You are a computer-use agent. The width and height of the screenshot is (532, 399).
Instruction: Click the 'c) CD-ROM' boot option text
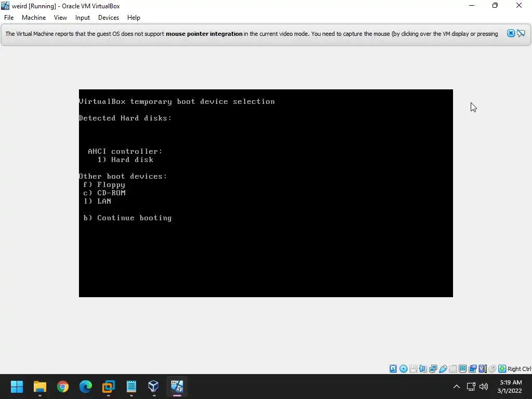point(104,193)
